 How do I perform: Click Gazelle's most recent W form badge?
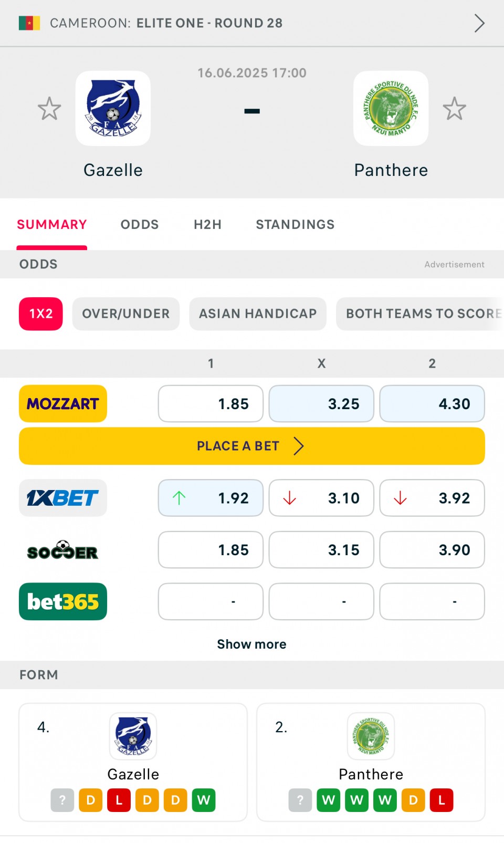(204, 800)
